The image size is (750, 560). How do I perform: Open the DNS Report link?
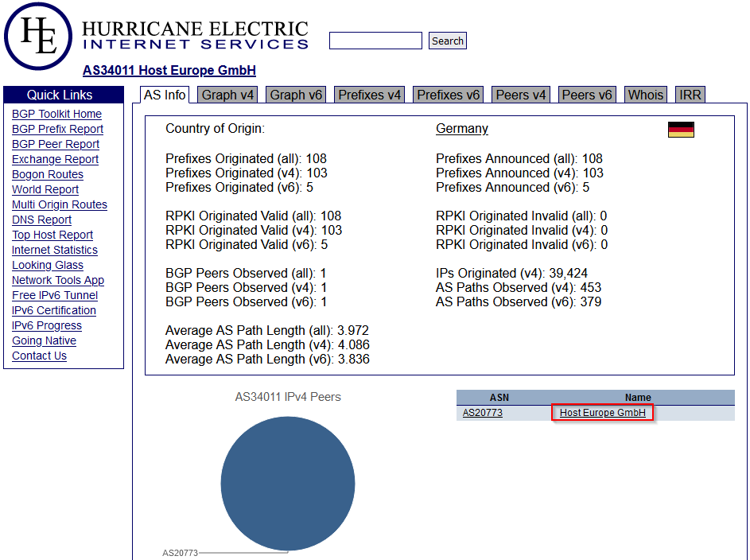[41, 220]
